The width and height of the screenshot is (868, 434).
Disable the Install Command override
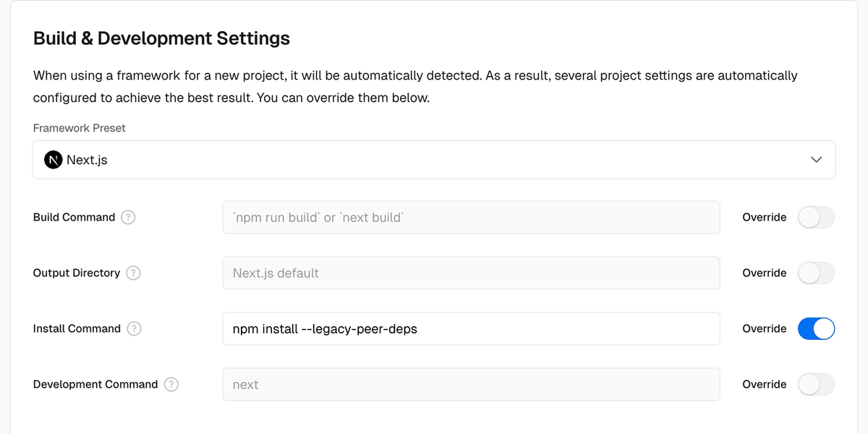pyautogui.click(x=816, y=328)
